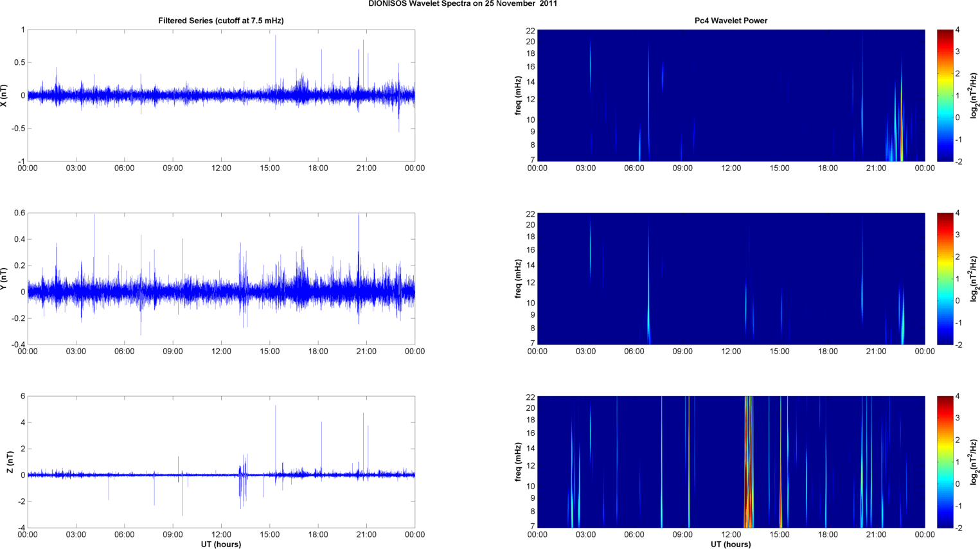Click the middle spectrogram's 'freq (mHz)' label
Viewport: 980px width, 549px height.
click(x=518, y=278)
